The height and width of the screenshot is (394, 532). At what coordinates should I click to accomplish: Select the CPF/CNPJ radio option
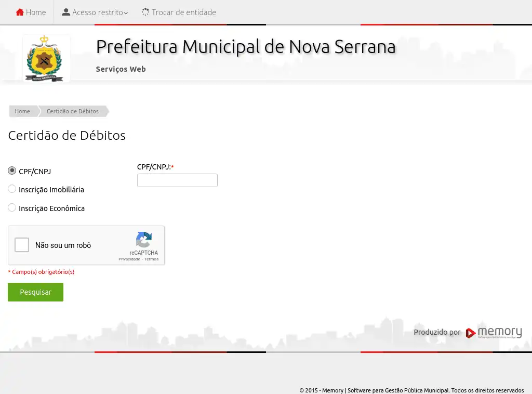(12, 171)
